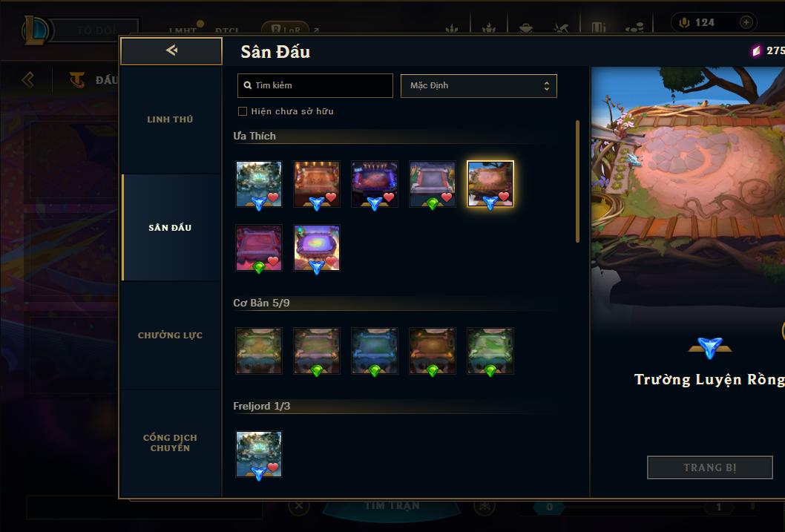Click the back arrow in arena panel
Viewport: 785px width, 532px height.
coord(171,50)
